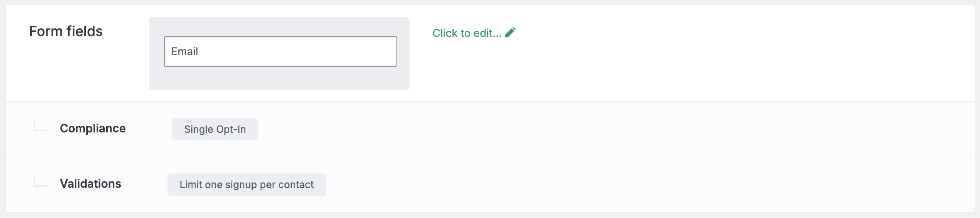Focus the Email placeholder text box
The image size is (980, 218).
coord(281,51)
